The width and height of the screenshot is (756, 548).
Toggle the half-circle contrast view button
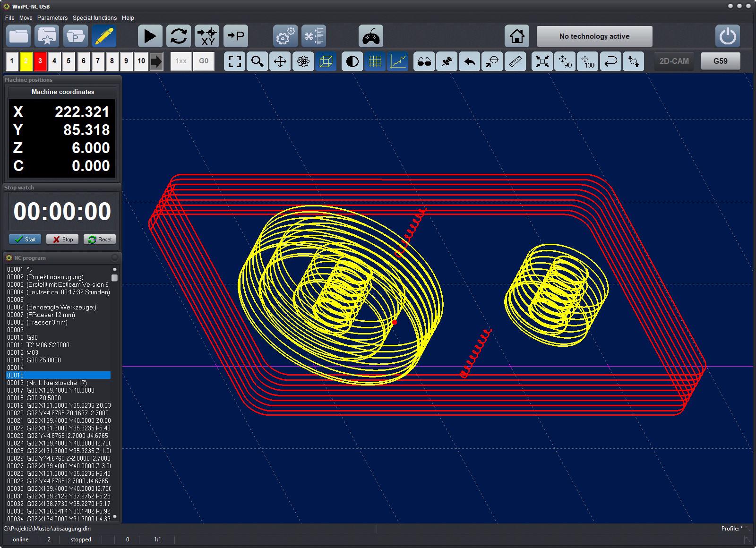[352, 61]
